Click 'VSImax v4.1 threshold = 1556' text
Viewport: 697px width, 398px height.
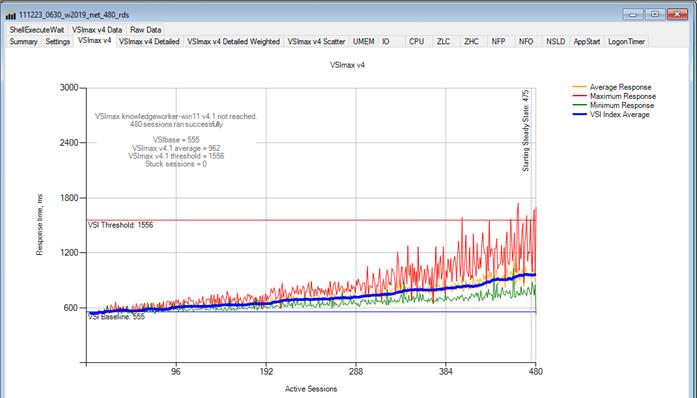[x=176, y=156]
